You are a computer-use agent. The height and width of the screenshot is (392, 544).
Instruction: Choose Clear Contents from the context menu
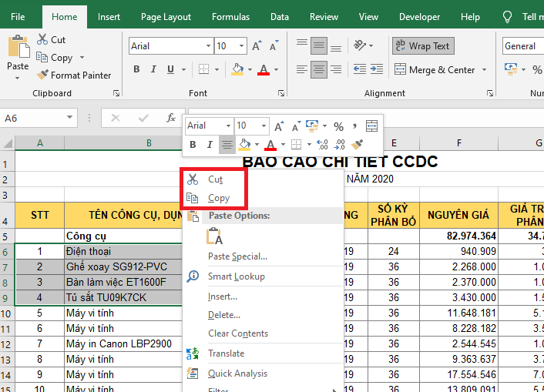click(x=237, y=333)
